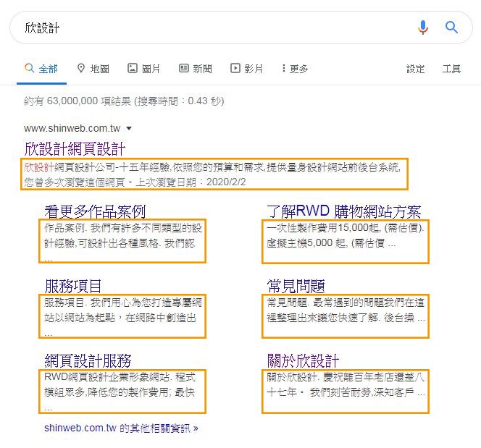Open the 了解RWD 購物網站方案 sitelink
Viewport: 481px width, 448px height.
344,211
